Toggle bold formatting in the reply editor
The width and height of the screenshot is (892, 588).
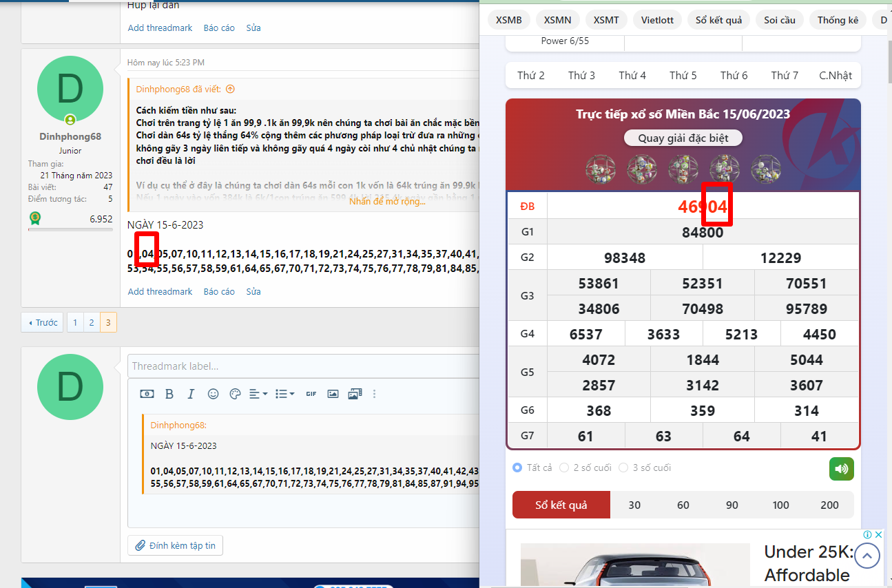[x=169, y=394]
